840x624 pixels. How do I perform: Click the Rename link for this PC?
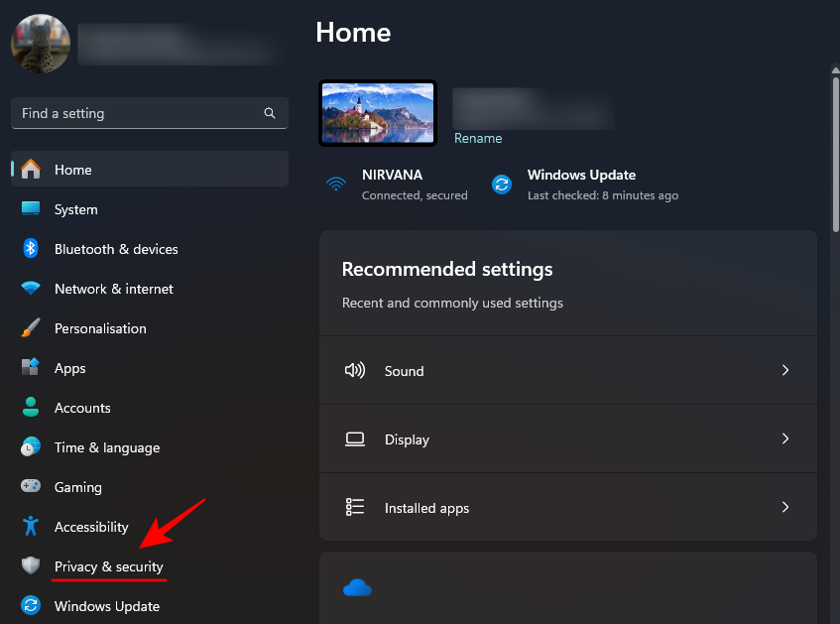tap(478, 138)
